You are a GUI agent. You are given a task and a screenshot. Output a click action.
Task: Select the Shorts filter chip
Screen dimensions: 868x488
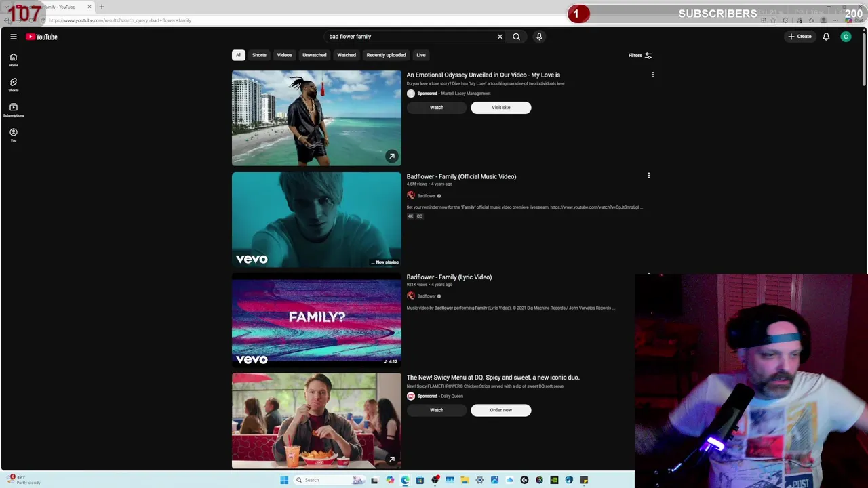(259, 55)
